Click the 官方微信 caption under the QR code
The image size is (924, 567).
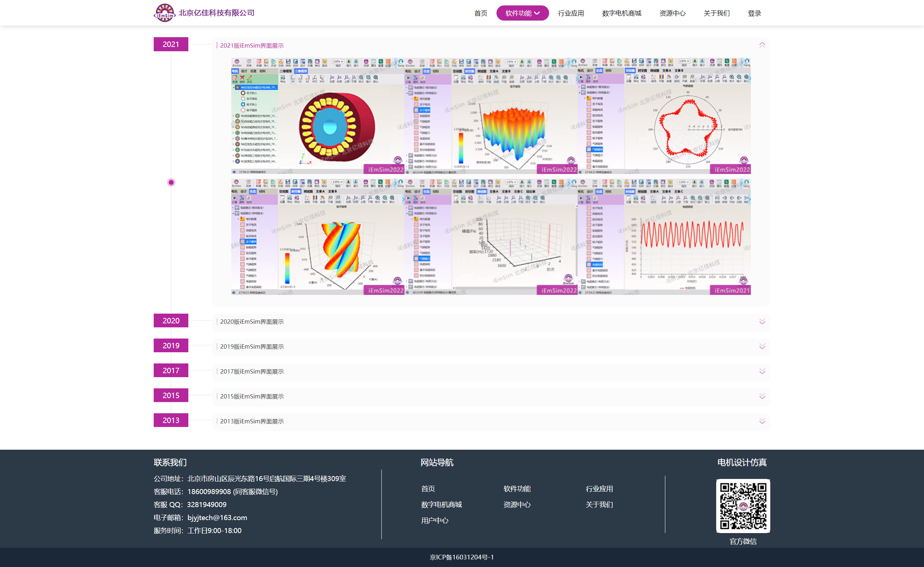coord(743,541)
